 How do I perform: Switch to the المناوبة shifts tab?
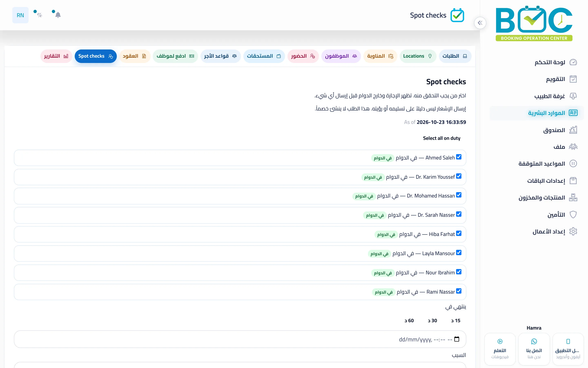[380, 56]
